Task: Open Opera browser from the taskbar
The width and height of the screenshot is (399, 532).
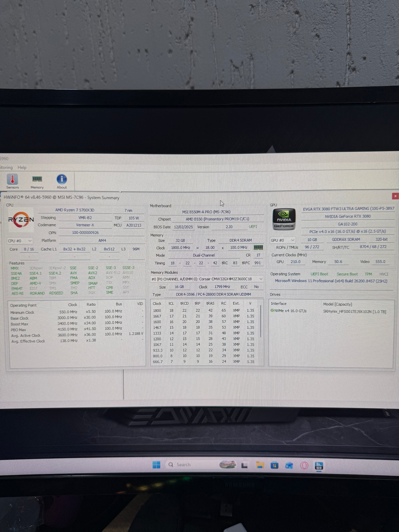Action: pyautogui.click(x=304, y=466)
